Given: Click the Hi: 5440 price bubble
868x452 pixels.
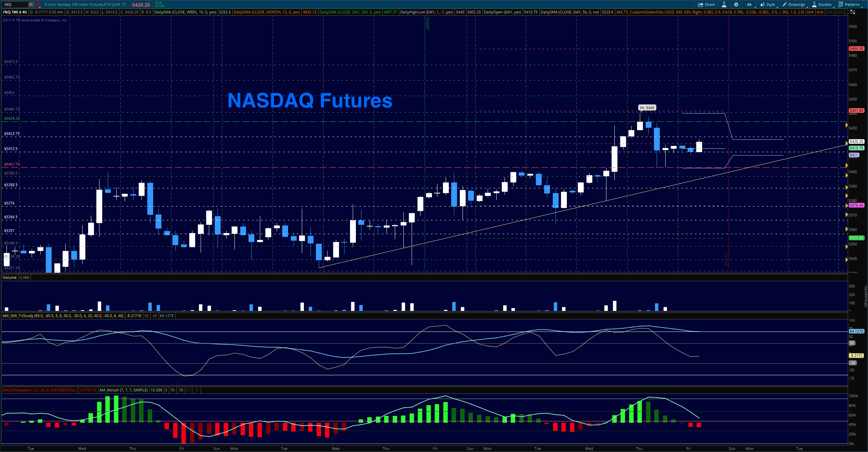Looking at the screenshot, I should pyautogui.click(x=647, y=108).
